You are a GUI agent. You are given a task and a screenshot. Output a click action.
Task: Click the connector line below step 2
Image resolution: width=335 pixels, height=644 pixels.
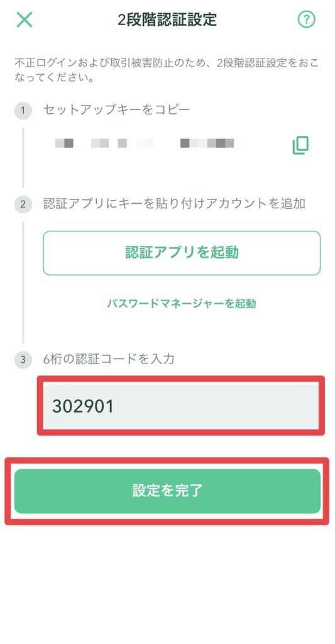[x=23, y=282]
